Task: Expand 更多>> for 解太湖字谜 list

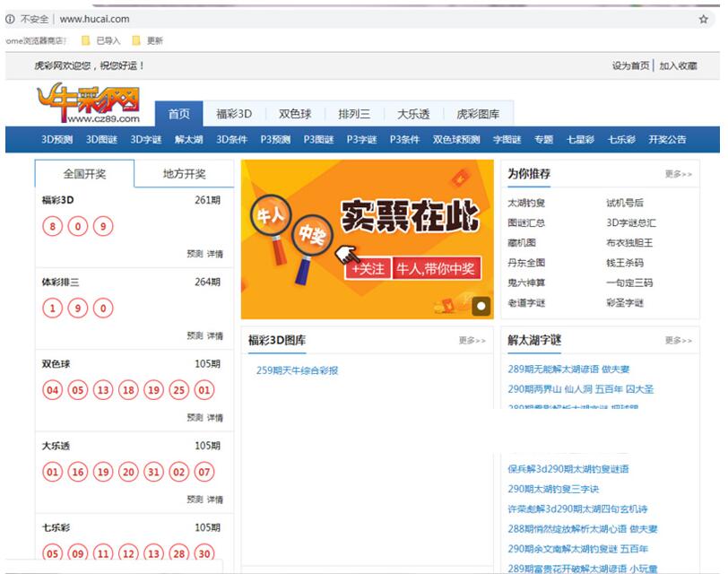Action: point(679,340)
